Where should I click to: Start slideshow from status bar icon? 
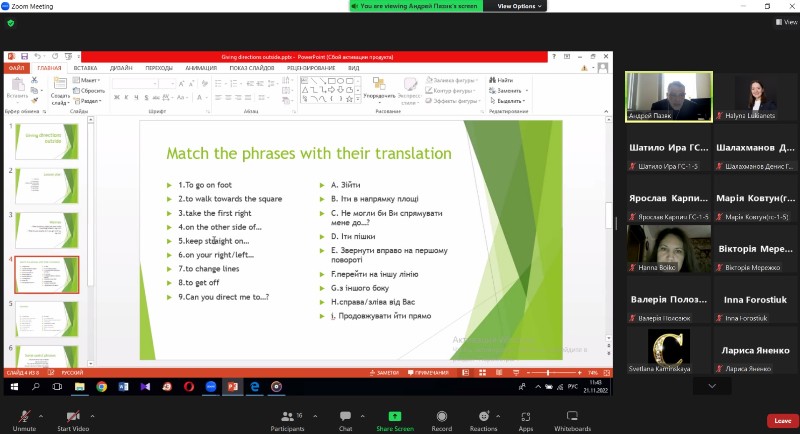pyautogui.click(x=516, y=373)
